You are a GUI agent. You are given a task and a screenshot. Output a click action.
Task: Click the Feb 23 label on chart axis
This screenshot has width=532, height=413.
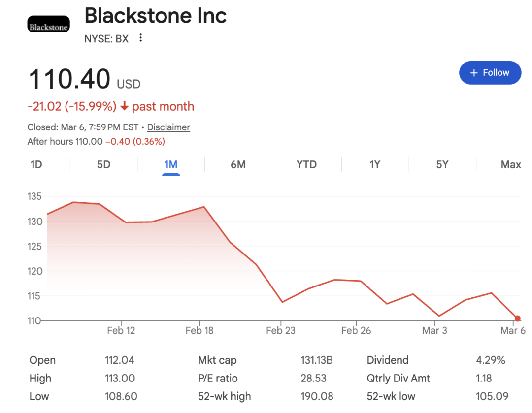(x=281, y=330)
